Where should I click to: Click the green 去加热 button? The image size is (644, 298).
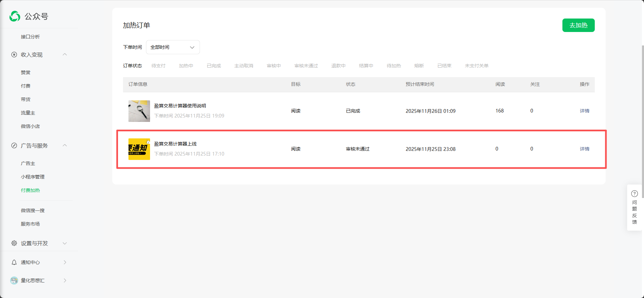[578, 25]
